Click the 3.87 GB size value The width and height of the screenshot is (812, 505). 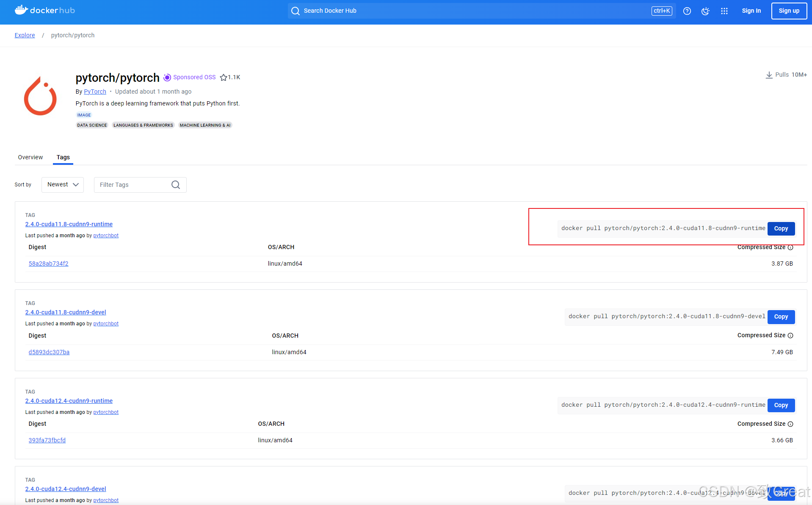[782, 264]
